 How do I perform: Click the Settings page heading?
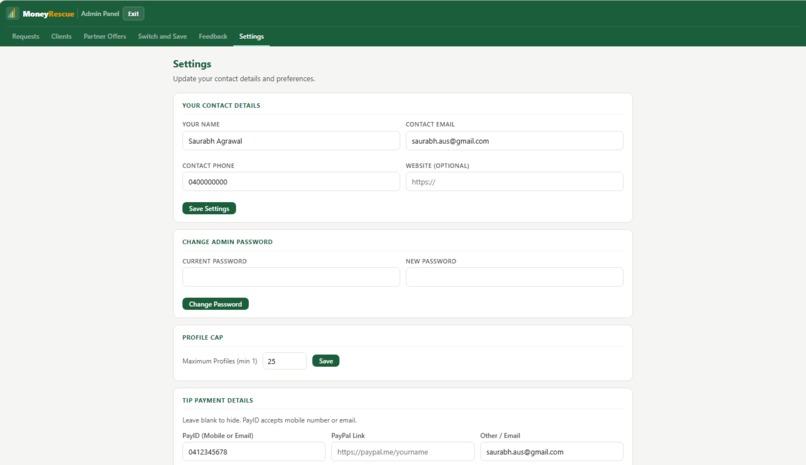point(192,64)
